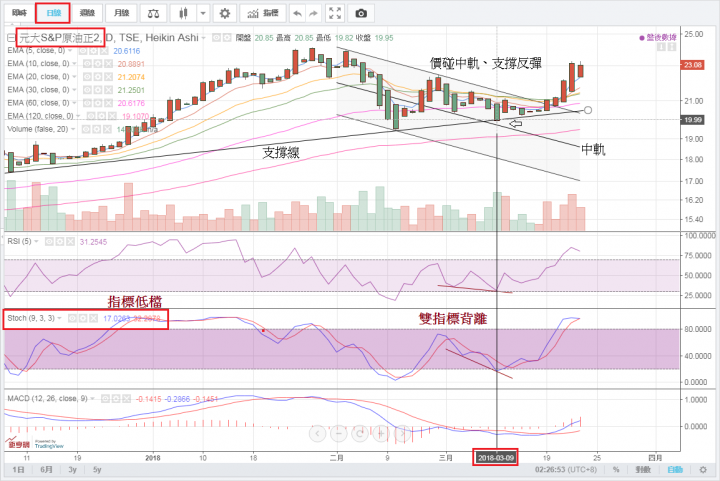
Task: Toggle 對數 logarithmic scale
Action: 643,470
